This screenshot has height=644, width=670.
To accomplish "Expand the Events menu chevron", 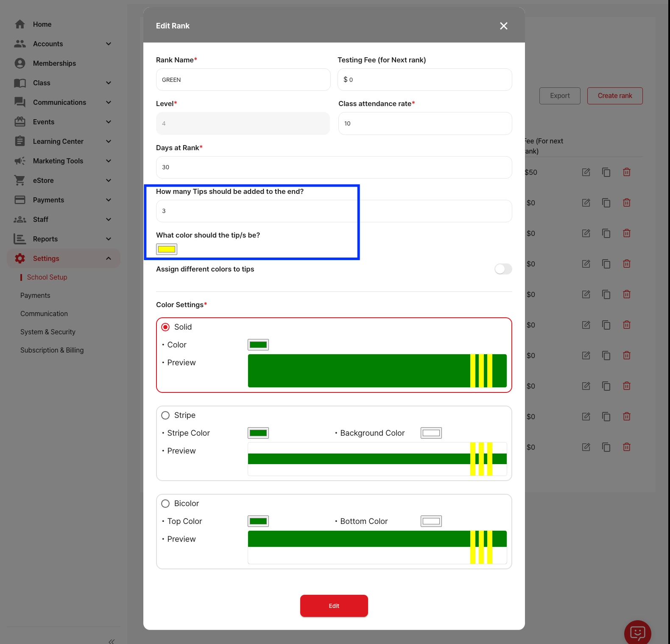I will point(109,122).
